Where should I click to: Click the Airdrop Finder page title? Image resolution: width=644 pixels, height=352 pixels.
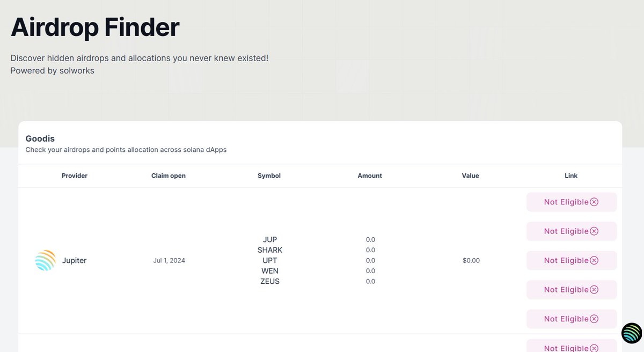pos(94,27)
